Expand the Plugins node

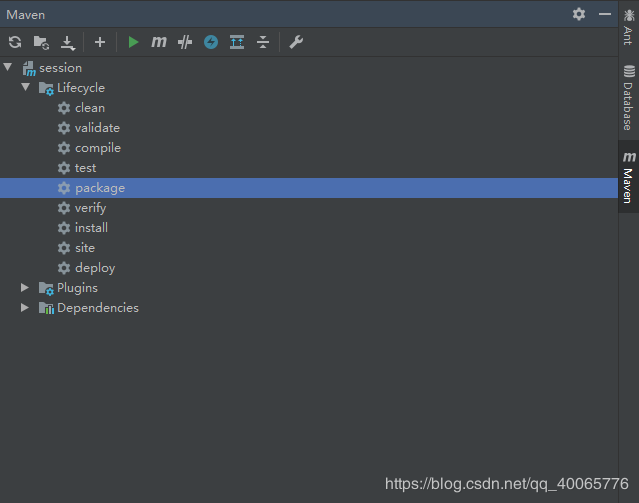(x=26, y=288)
